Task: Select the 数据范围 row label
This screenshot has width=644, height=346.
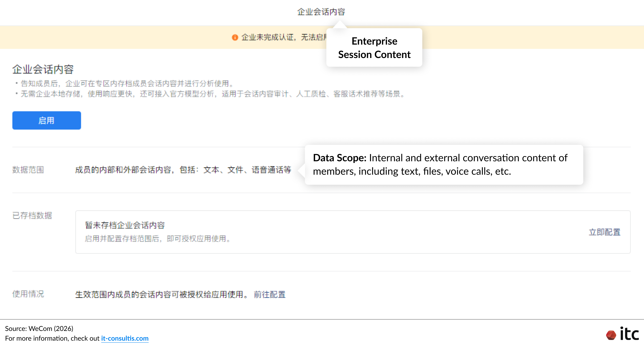Action: (28, 170)
